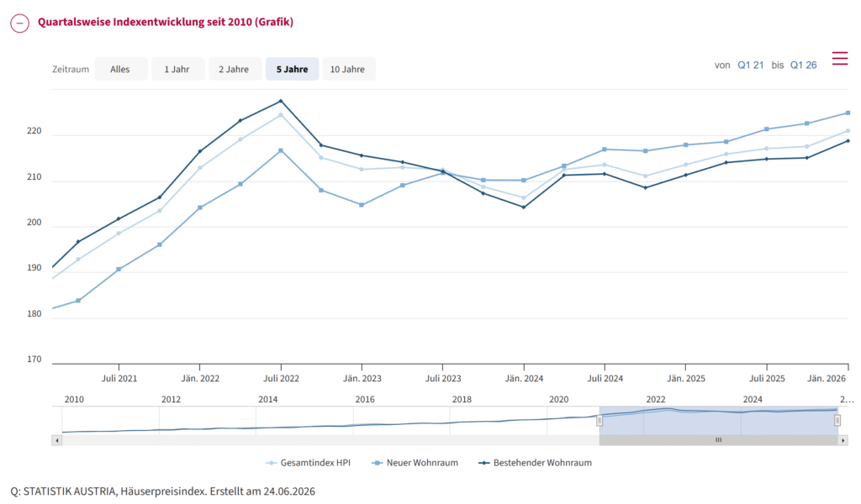
Task: Edit the start quarter Q1 21 field
Action: pyautogui.click(x=751, y=66)
